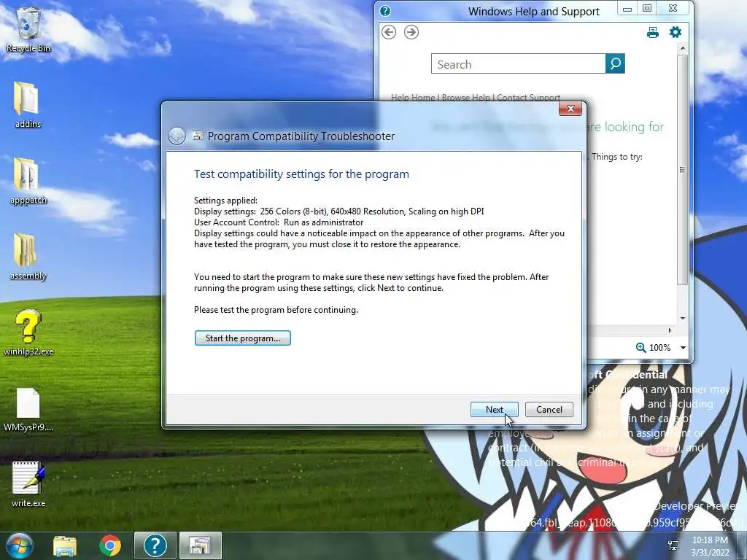
Task: Close the Windows Help and Support window
Action: (673, 9)
